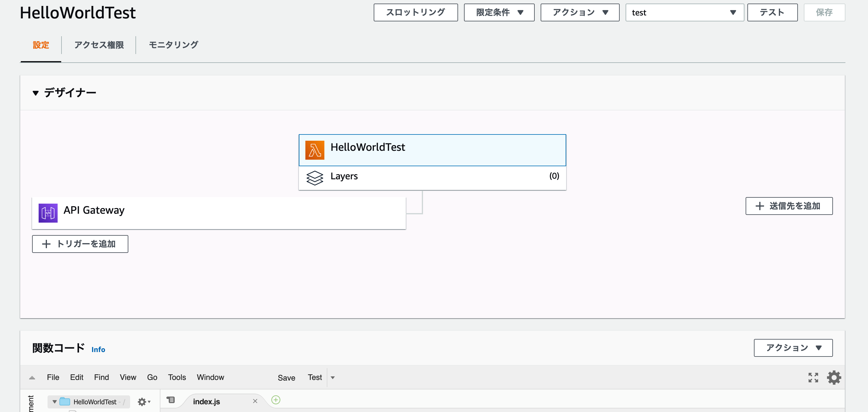Click the API Gateway purple icon
868x412 pixels.
[48, 213]
